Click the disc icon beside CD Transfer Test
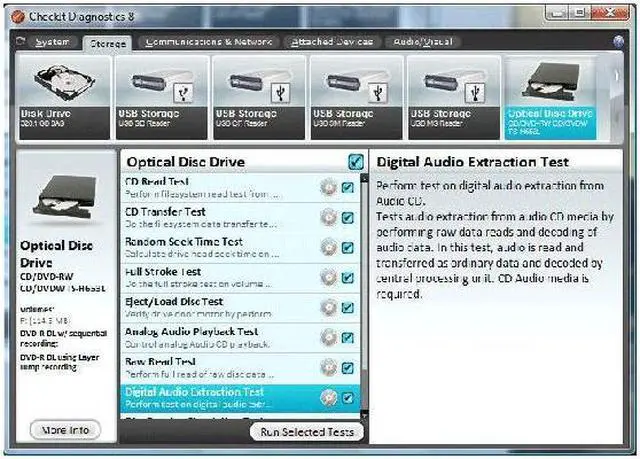 (328, 218)
